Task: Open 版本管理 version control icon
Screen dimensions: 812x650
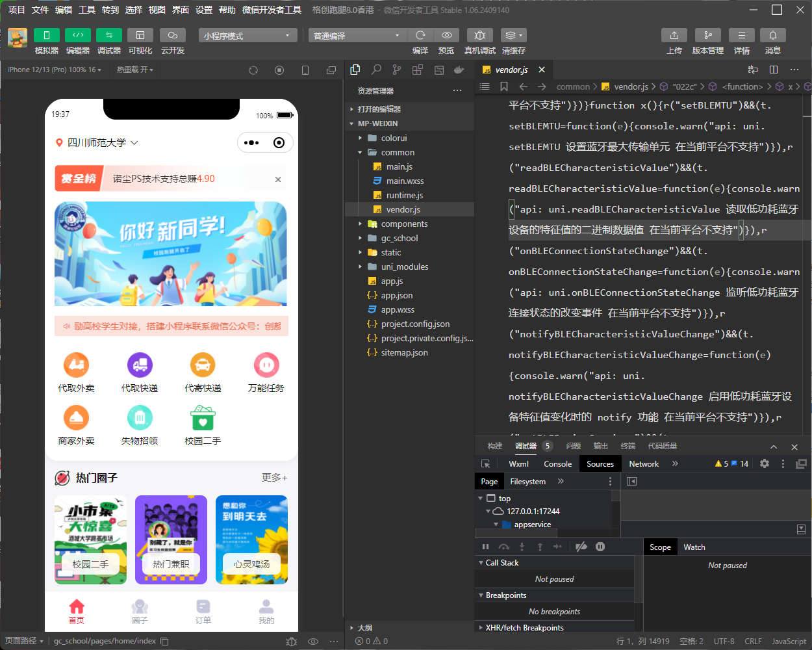Action: (707, 35)
